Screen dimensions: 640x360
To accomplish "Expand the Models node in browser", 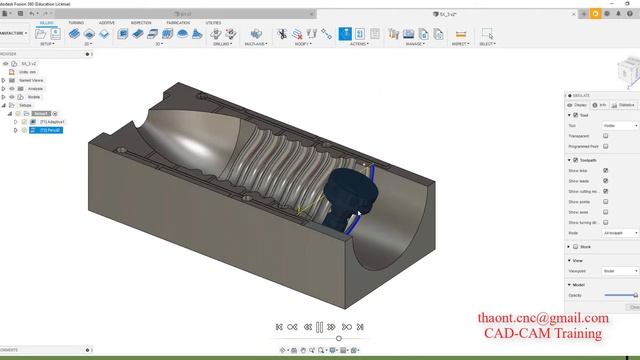I will pyautogui.click(x=3, y=97).
